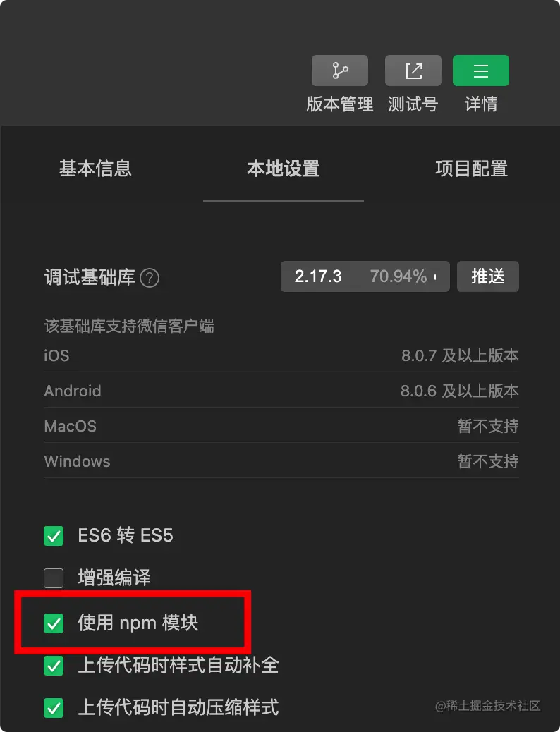Image resolution: width=560 pixels, height=732 pixels.
Task: Open the 项目配置 tab
Action: coord(472,169)
